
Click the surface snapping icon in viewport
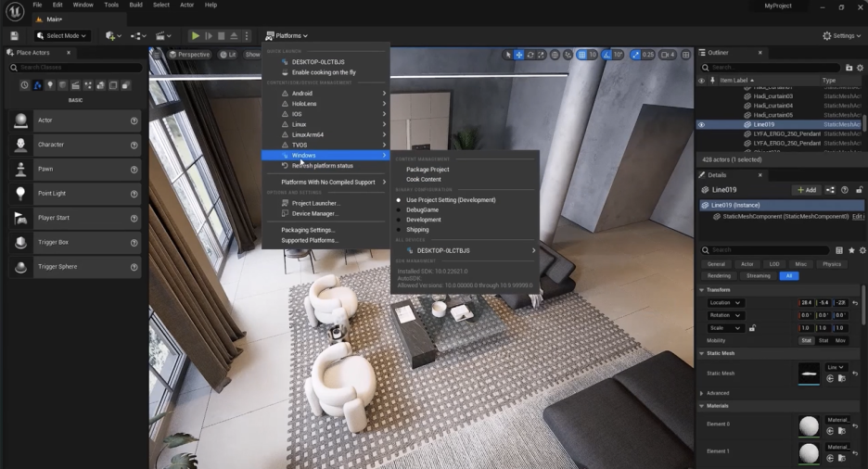(568, 55)
